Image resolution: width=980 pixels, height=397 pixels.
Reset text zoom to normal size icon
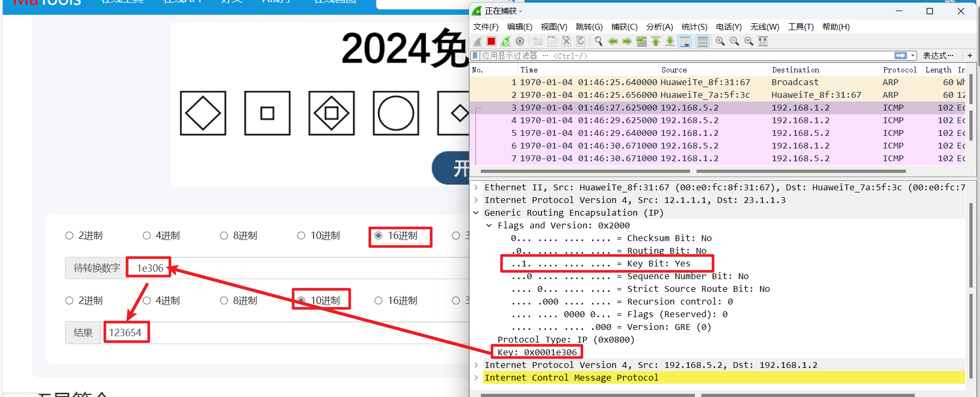click(749, 41)
